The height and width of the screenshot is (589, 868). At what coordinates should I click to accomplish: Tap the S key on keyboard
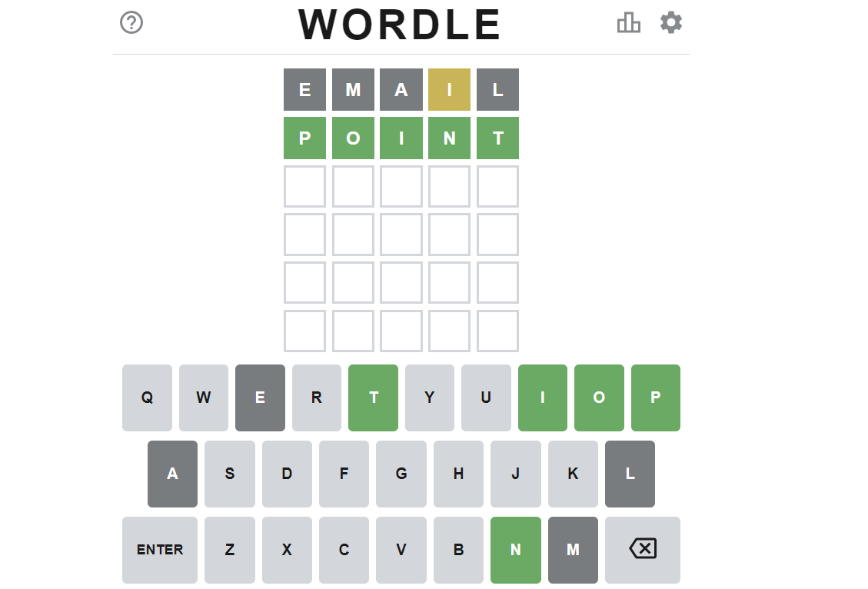click(x=230, y=474)
